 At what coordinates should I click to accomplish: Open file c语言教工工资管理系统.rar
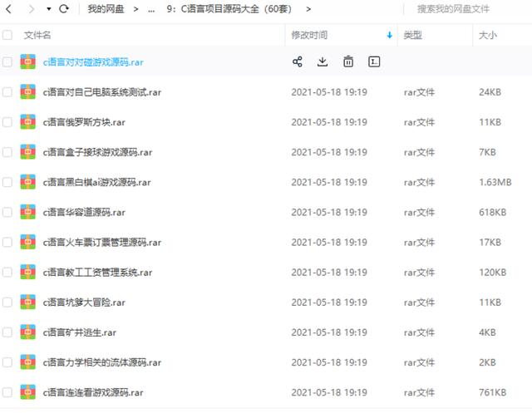98,273
